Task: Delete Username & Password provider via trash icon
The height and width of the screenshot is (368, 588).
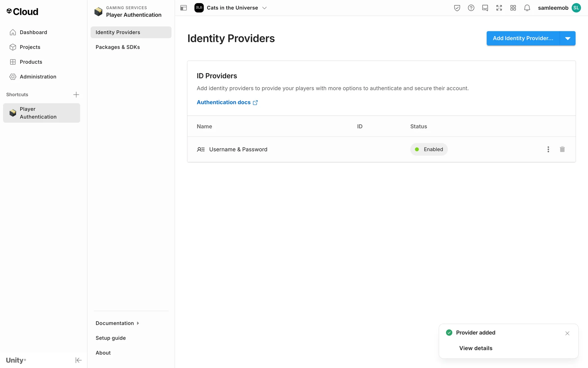Action: (x=562, y=149)
